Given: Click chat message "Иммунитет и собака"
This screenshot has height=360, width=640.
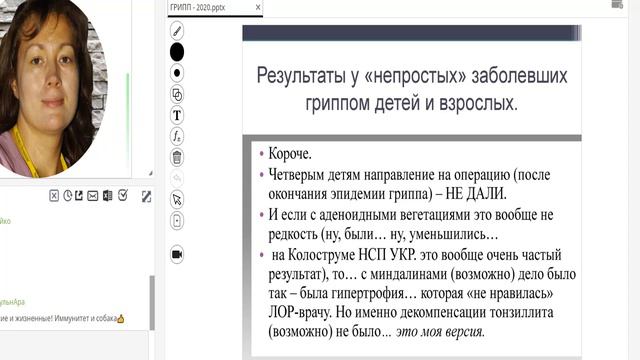Looking at the screenshot, I should point(86,318).
